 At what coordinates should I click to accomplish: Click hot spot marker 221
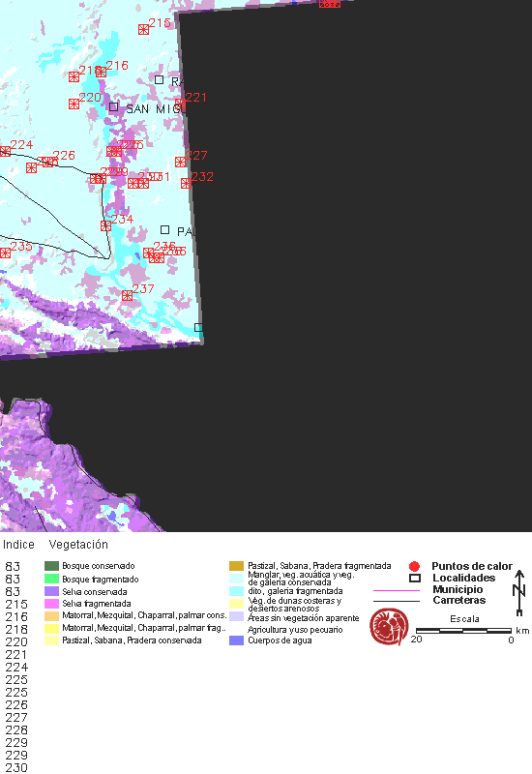[x=181, y=104]
